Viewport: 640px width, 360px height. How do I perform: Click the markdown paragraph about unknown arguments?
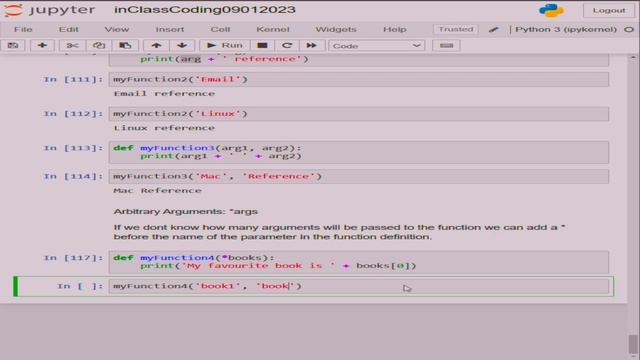(340, 232)
